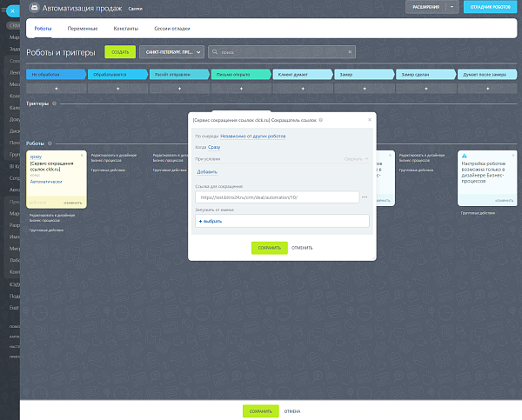Screen dimensions: 522x420
Task: Switch to the Переменные tab
Action: [83, 29]
